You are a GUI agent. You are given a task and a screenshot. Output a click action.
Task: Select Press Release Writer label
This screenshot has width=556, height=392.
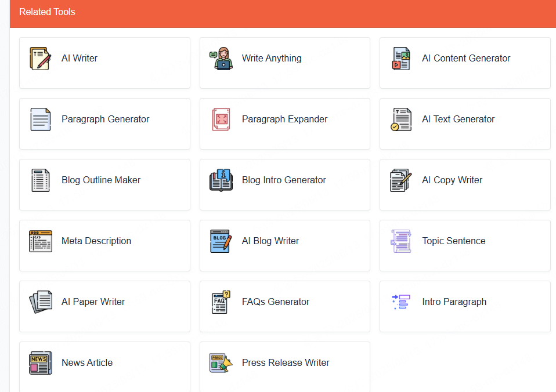coord(286,362)
